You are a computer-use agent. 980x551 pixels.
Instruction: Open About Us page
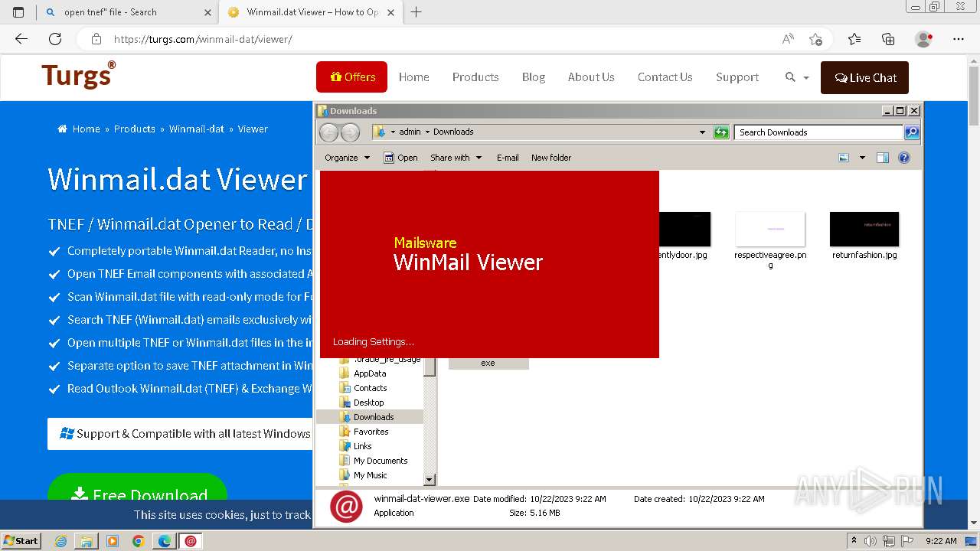tap(591, 77)
